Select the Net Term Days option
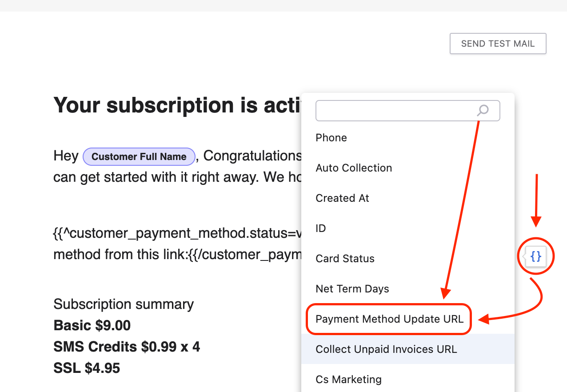 pos(352,289)
